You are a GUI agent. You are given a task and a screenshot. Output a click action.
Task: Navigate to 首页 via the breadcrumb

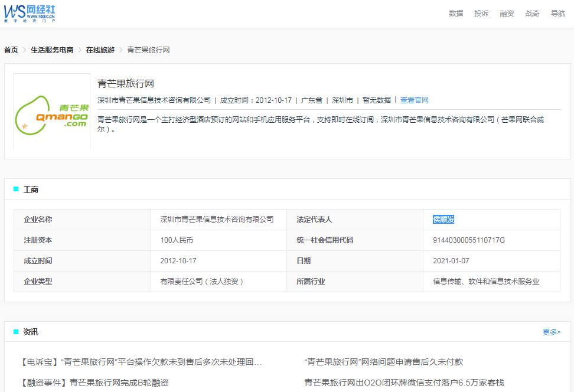[x=10, y=51]
